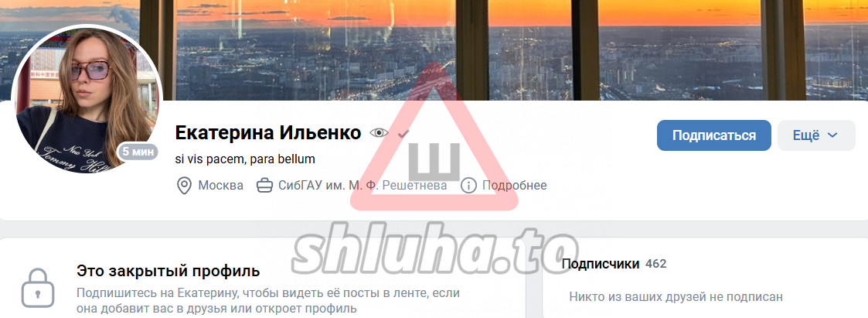Click the briefcase icon before СибГАУ
This screenshot has height=318, width=868.
(x=264, y=186)
